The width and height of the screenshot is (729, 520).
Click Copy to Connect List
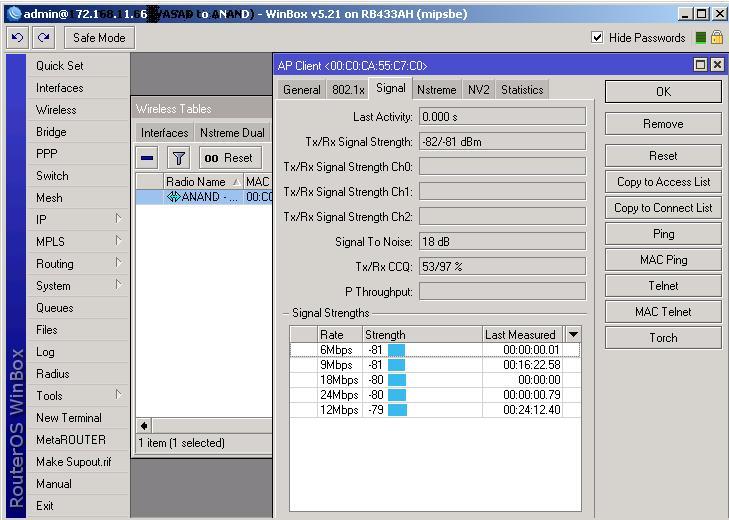point(663,208)
